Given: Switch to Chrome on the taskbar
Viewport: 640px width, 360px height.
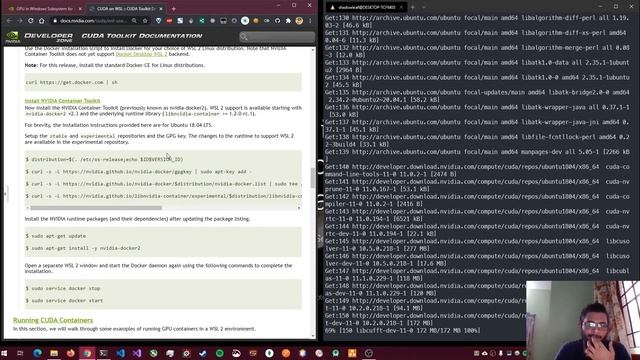Looking at the screenshot, I should (x=87, y=353).
